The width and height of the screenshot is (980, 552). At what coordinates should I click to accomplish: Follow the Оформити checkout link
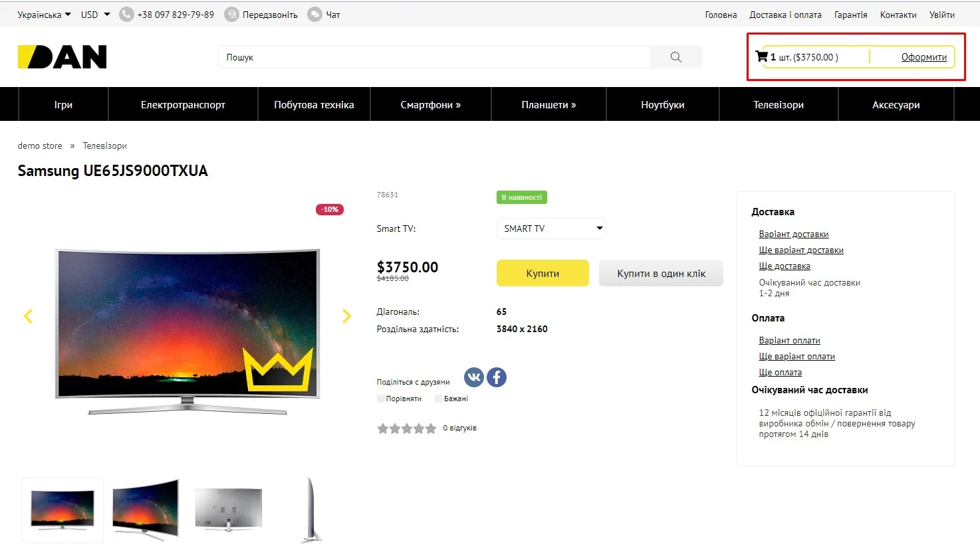pos(923,57)
